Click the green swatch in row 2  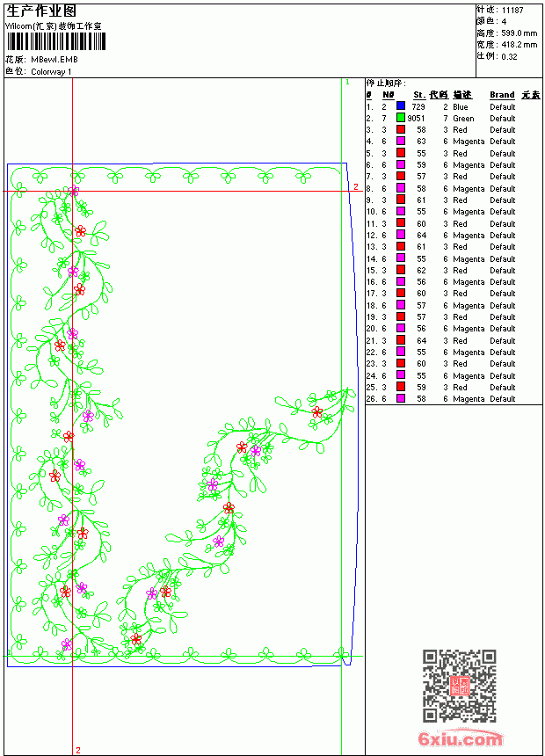pyautogui.click(x=400, y=118)
